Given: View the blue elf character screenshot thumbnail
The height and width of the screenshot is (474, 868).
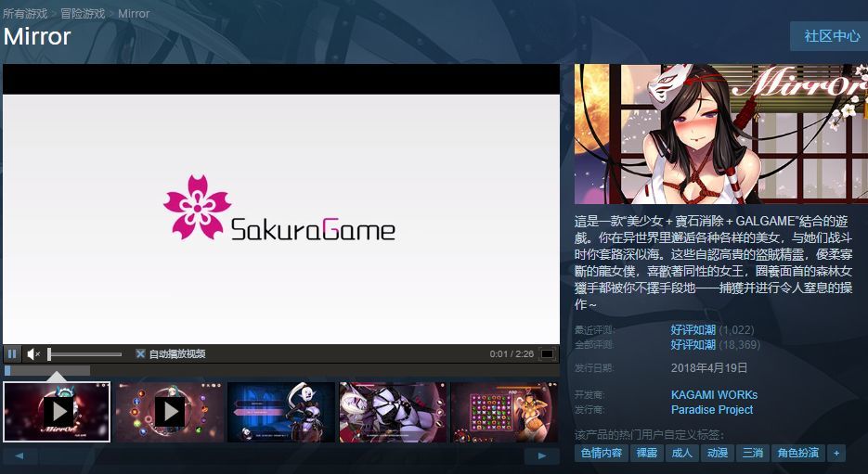Looking at the screenshot, I should [281, 412].
